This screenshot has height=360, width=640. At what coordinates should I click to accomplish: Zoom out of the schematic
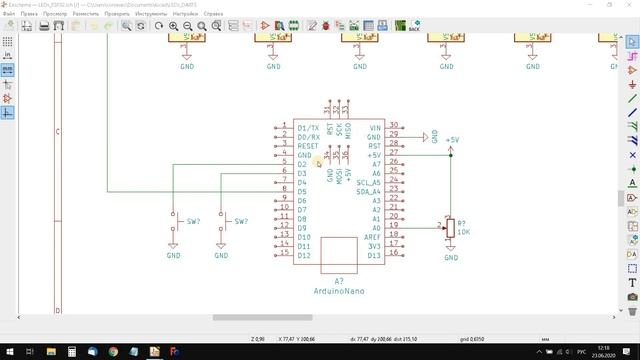point(188,26)
